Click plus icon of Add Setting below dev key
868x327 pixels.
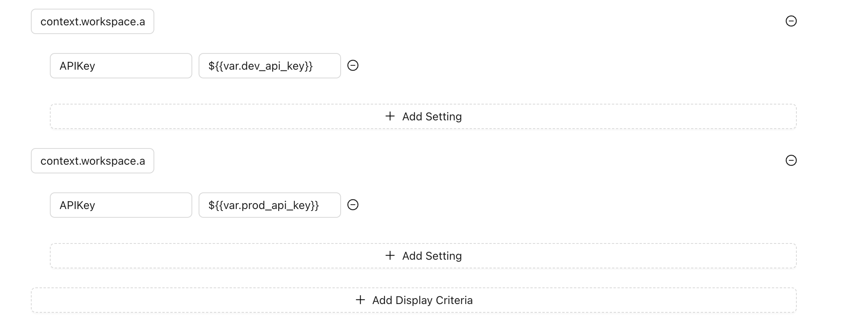coord(390,116)
